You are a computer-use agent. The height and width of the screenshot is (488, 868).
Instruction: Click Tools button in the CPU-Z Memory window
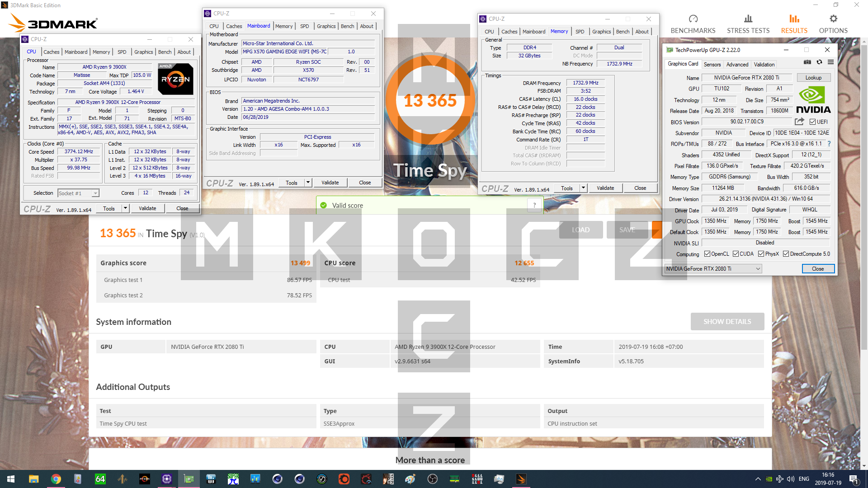(x=567, y=188)
